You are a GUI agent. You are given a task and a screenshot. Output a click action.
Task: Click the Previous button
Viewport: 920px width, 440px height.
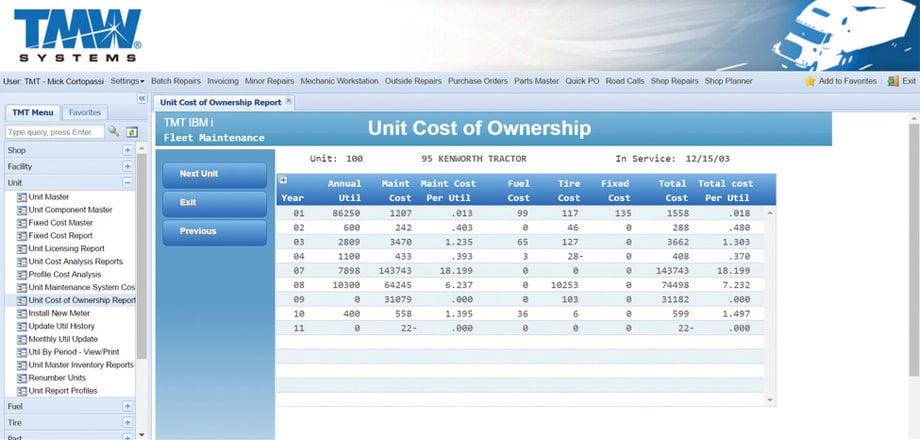[214, 232]
